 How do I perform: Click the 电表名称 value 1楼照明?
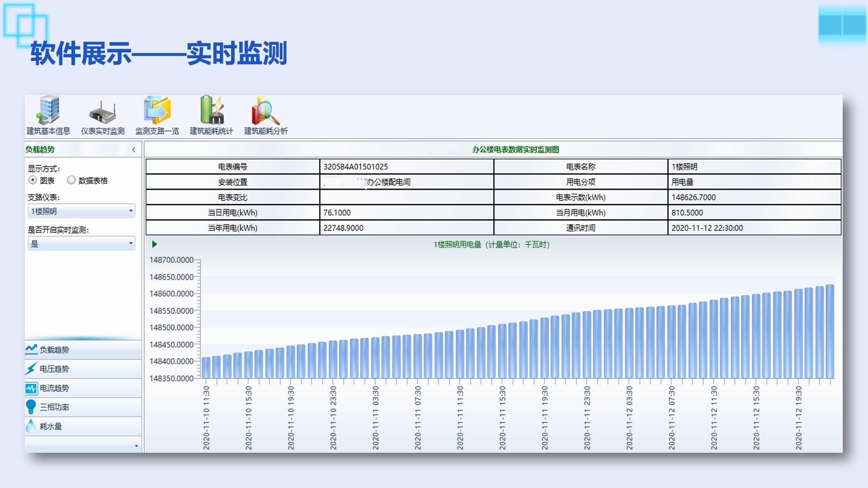tap(754, 167)
